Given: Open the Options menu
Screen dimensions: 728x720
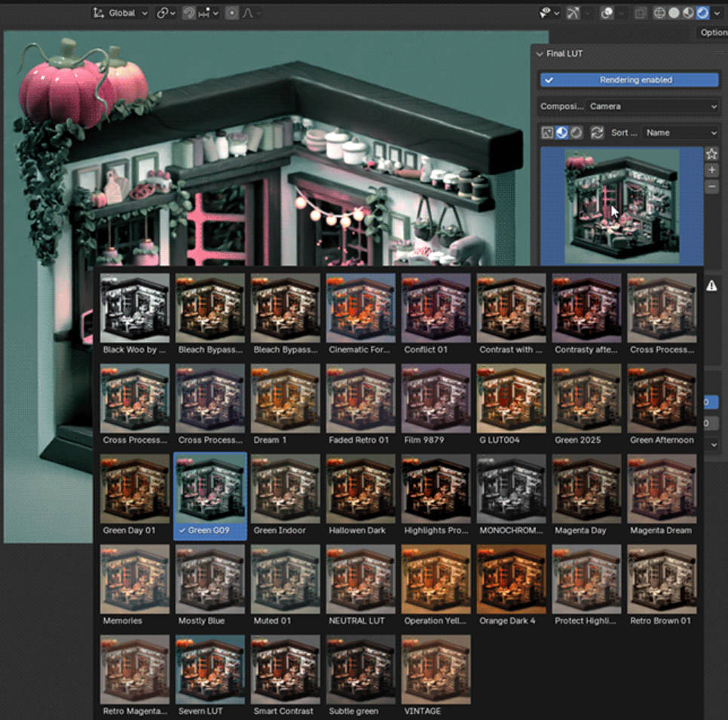Looking at the screenshot, I should click(x=712, y=32).
